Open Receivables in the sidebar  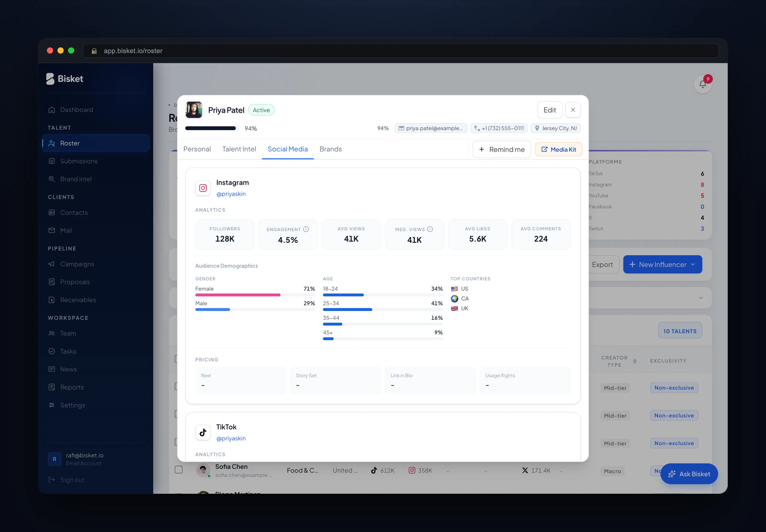[x=96, y=300]
